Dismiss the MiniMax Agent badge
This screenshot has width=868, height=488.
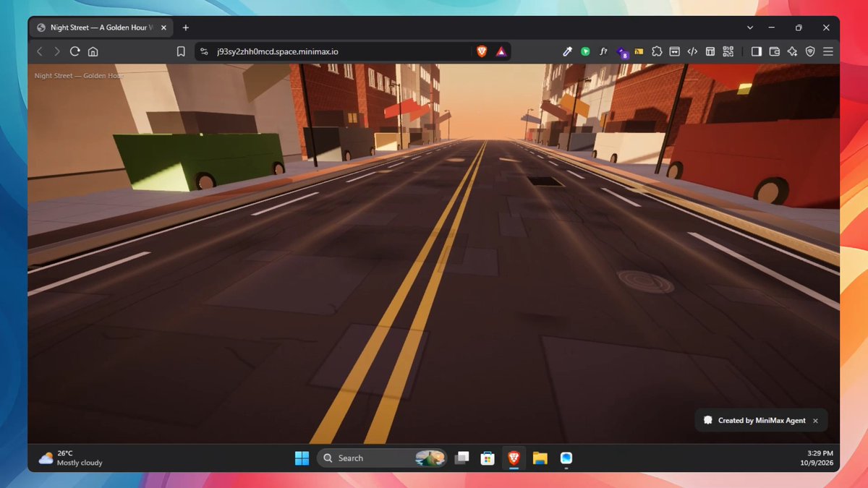point(815,421)
